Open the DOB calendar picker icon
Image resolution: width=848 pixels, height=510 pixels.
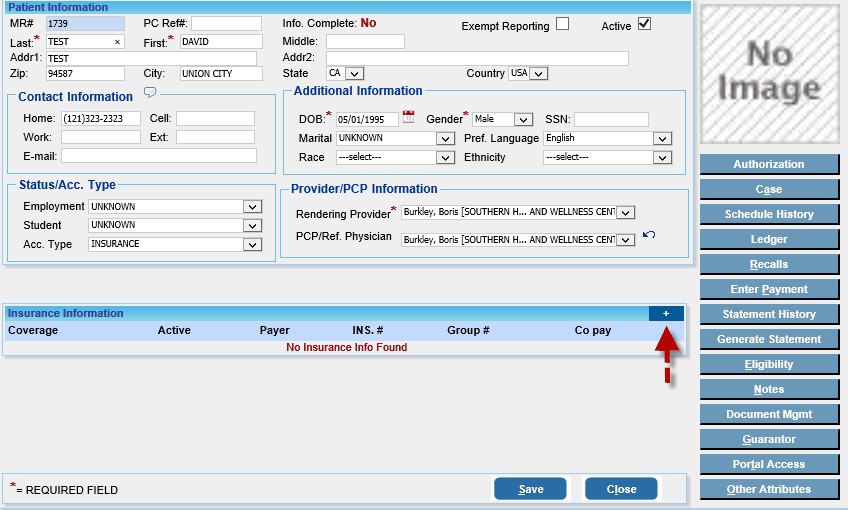[x=408, y=118]
